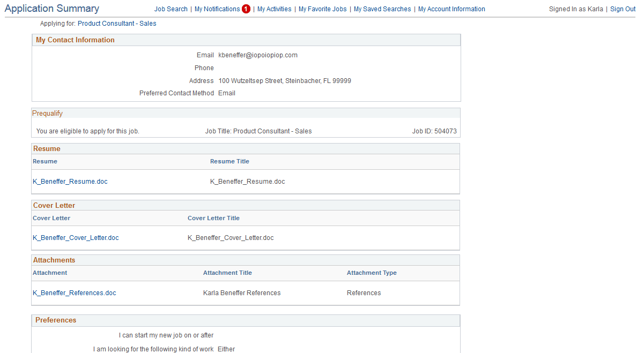Click the Attachment Type column header
The height and width of the screenshot is (353, 644).
coord(372,273)
